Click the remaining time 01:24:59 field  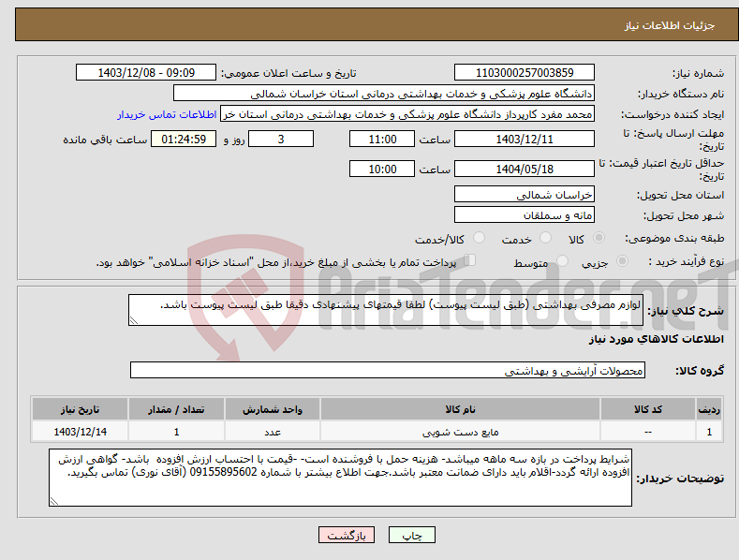tap(184, 139)
